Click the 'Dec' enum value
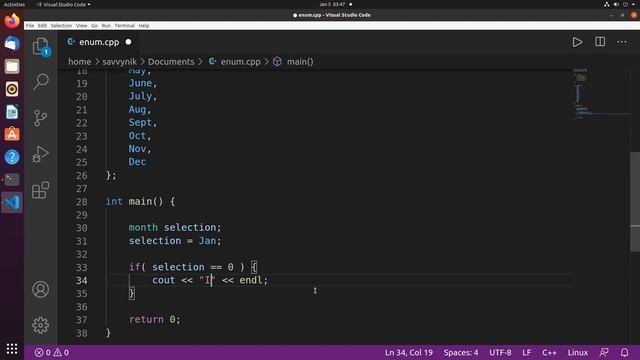The width and height of the screenshot is (640, 360). point(137,162)
